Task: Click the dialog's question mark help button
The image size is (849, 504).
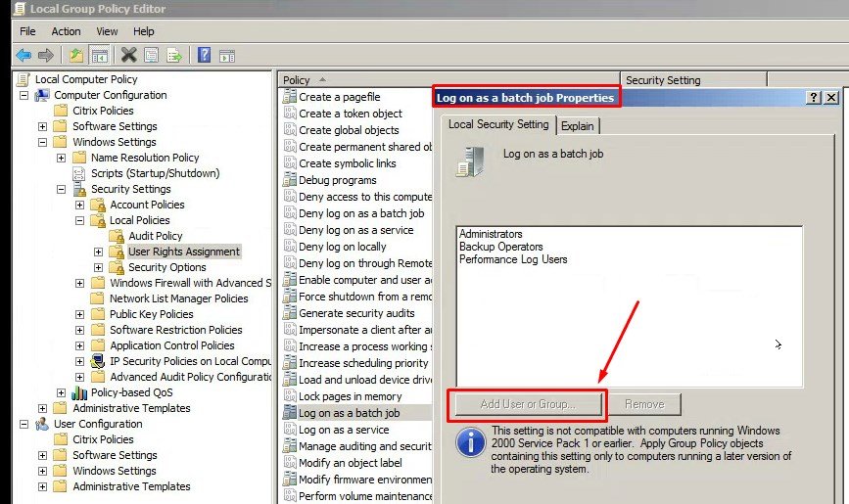Action: pos(814,98)
